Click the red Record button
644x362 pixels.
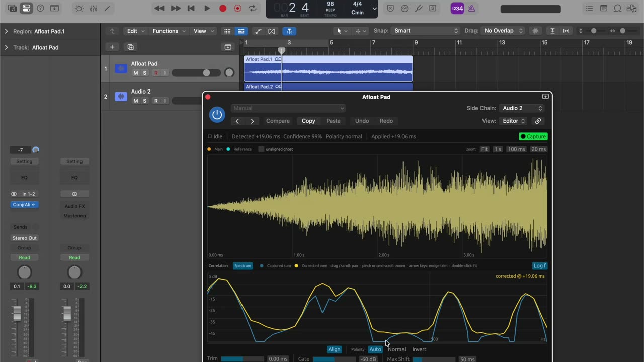(x=222, y=8)
